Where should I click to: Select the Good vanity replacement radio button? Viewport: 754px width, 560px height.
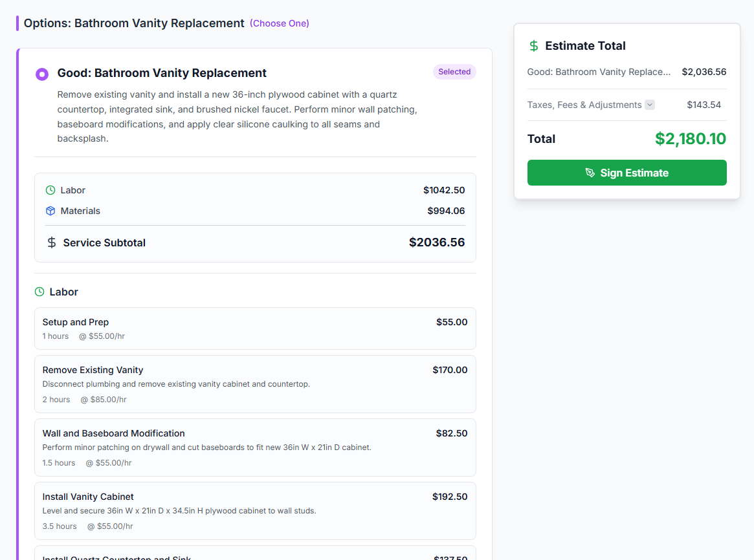42,74
